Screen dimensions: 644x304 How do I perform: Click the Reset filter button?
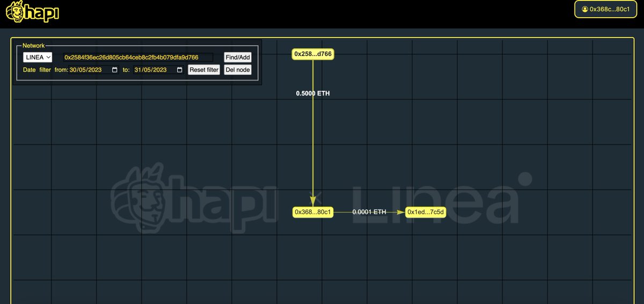[204, 70]
